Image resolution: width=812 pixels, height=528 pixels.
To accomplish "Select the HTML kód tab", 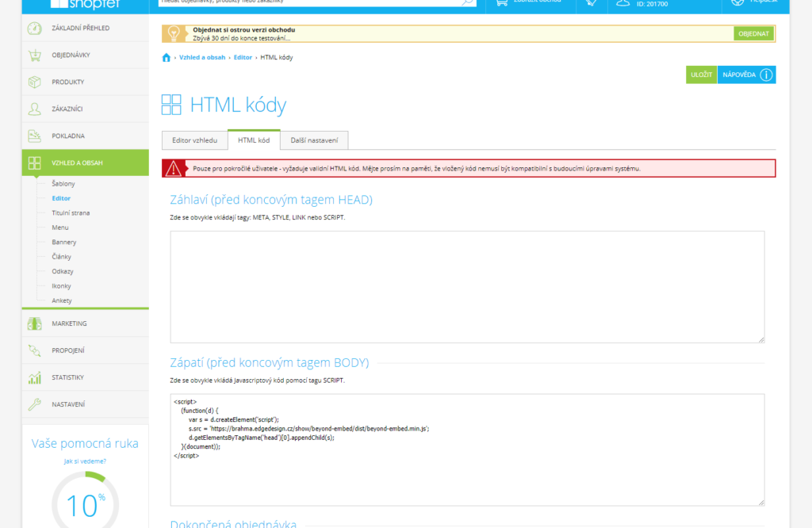I will pyautogui.click(x=254, y=140).
